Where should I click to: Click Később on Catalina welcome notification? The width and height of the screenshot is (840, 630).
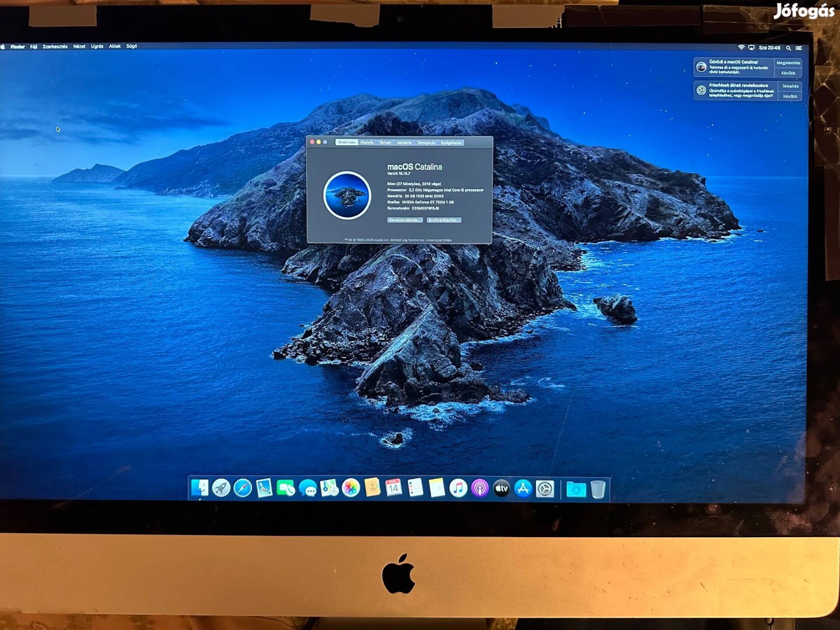[x=788, y=73]
